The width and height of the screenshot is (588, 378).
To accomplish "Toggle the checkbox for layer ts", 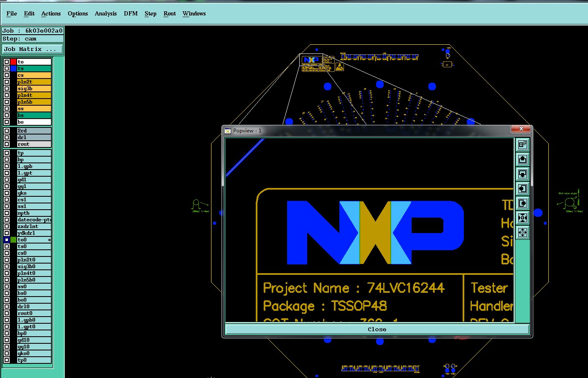I will click(7, 68).
